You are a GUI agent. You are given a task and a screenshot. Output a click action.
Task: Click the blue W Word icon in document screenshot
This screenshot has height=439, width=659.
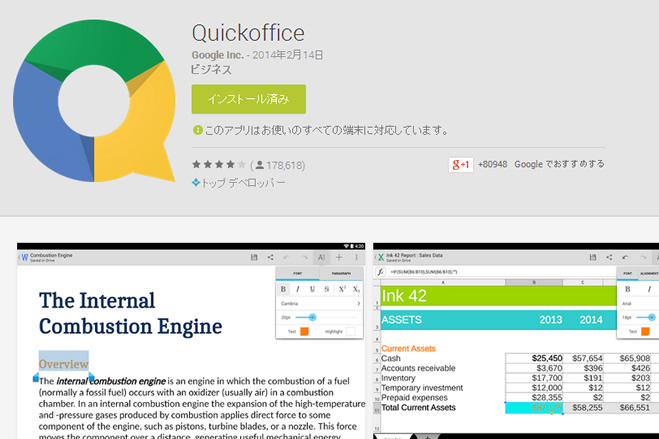[25, 258]
